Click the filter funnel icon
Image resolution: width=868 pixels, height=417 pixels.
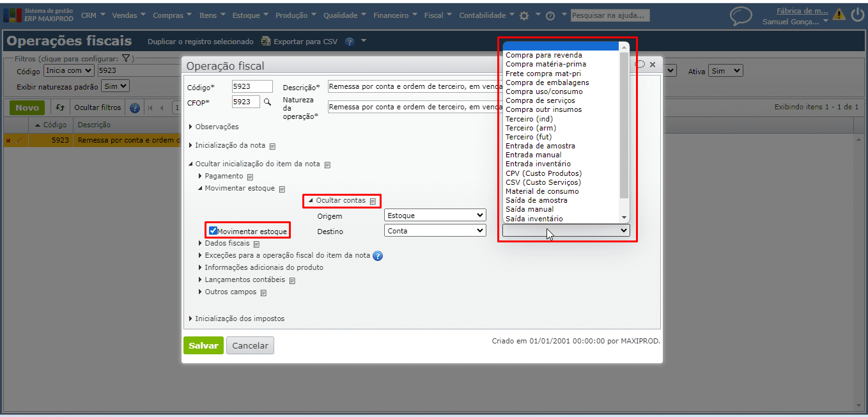[126, 58]
